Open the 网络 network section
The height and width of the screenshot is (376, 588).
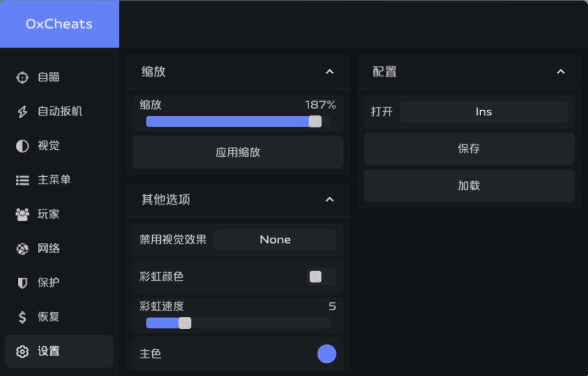(22, 248)
